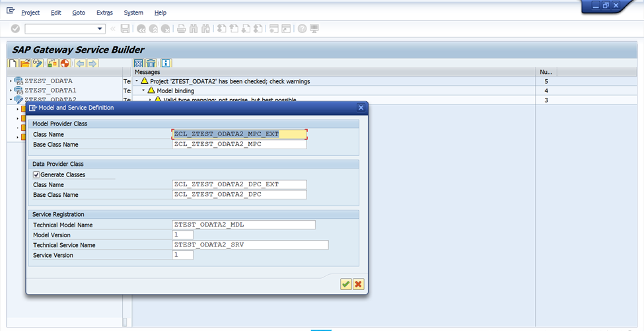The image size is (644, 331).
Task: Click Technical Model Name field ZTEST_ODATA2_MDL
Action: tap(244, 225)
